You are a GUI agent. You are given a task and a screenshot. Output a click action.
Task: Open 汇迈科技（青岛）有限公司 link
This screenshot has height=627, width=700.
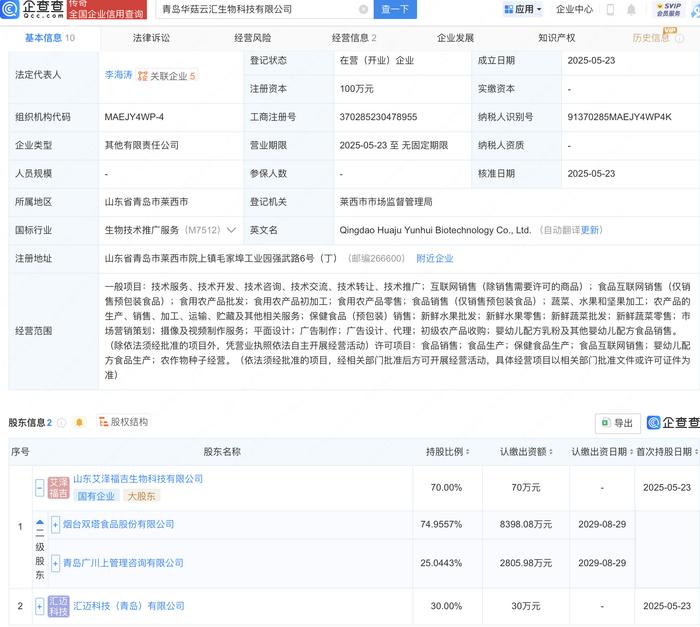click(x=129, y=606)
